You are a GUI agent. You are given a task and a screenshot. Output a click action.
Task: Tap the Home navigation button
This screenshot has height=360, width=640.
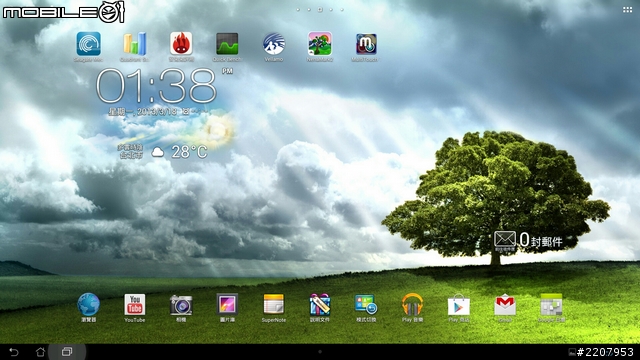point(40,352)
